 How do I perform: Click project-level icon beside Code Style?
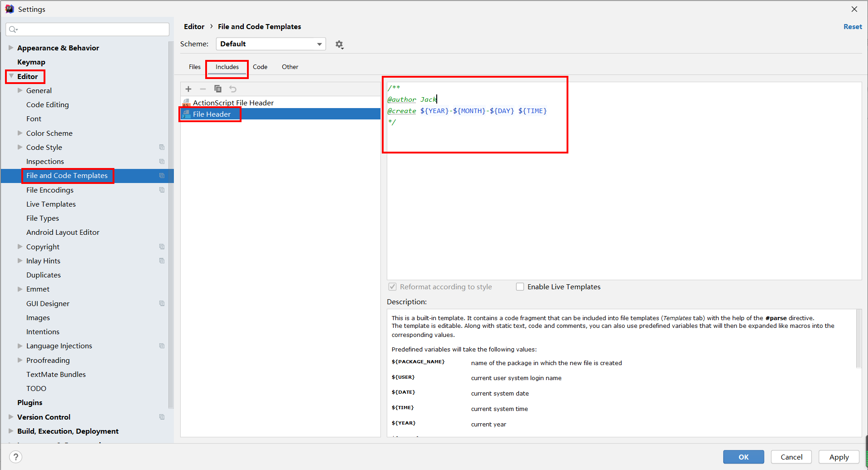pos(162,147)
